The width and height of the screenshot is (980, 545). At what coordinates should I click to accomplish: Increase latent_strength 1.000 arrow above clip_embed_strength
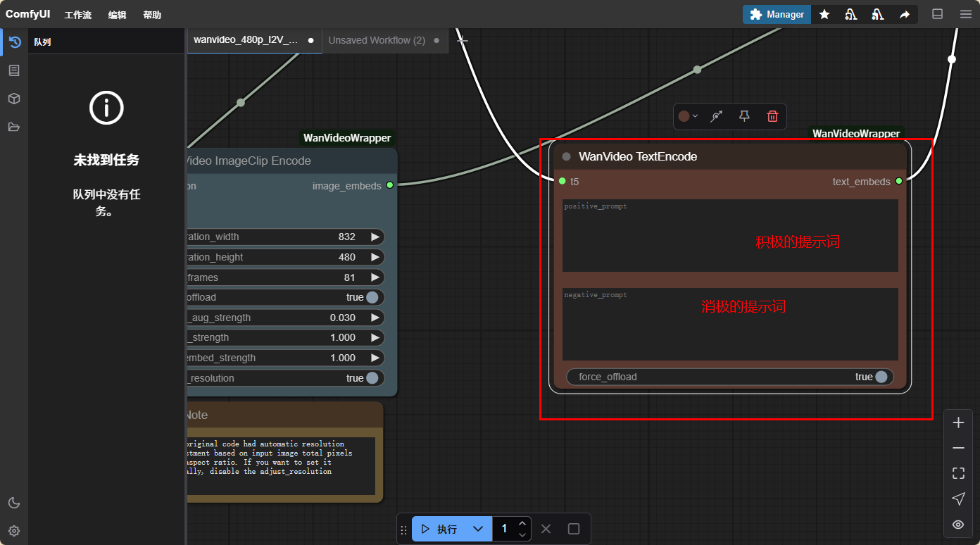[x=375, y=337]
